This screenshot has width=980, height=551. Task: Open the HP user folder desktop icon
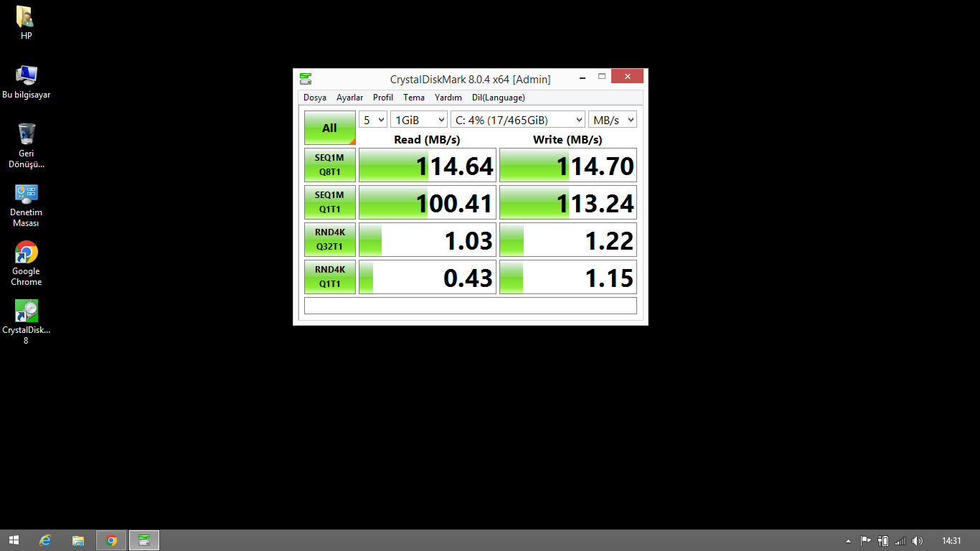(26, 22)
